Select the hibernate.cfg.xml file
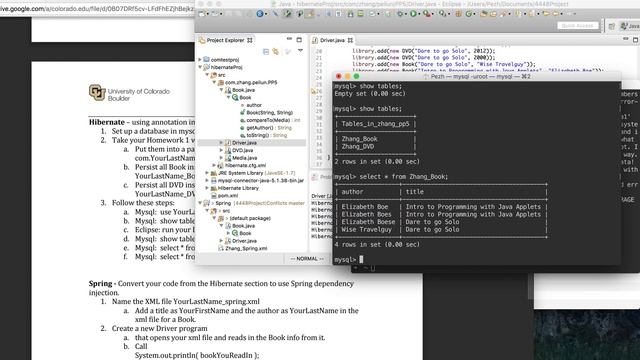Image resolution: width=640 pixels, height=360 pixels. (x=245, y=165)
